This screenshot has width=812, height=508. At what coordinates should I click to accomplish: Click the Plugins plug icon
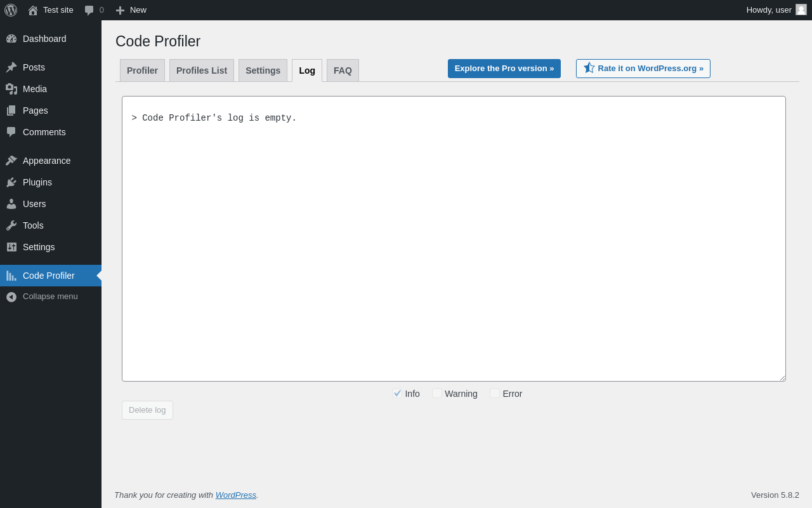[11, 182]
